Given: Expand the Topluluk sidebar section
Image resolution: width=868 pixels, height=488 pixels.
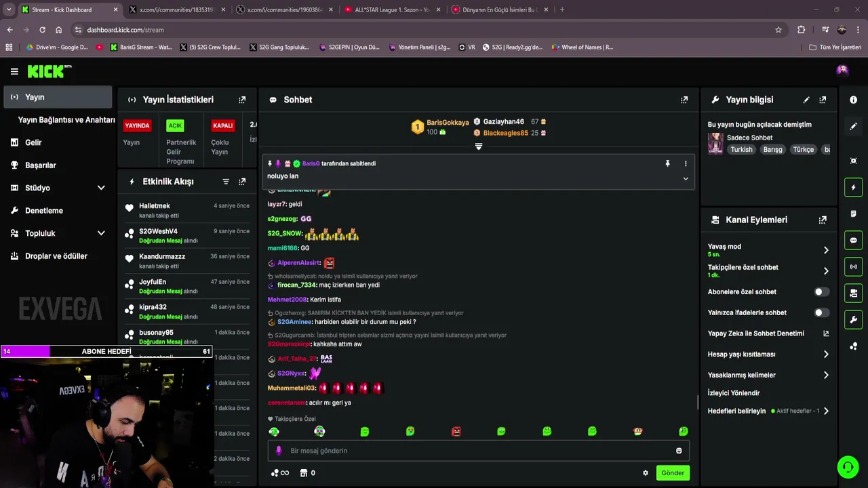Looking at the screenshot, I should [x=101, y=233].
